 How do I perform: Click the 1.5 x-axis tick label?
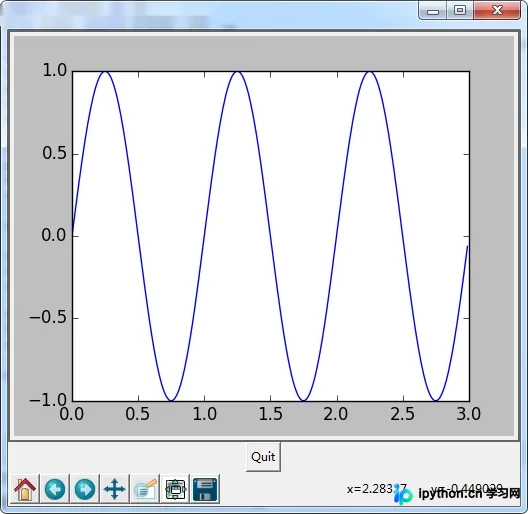[x=271, y=414]
